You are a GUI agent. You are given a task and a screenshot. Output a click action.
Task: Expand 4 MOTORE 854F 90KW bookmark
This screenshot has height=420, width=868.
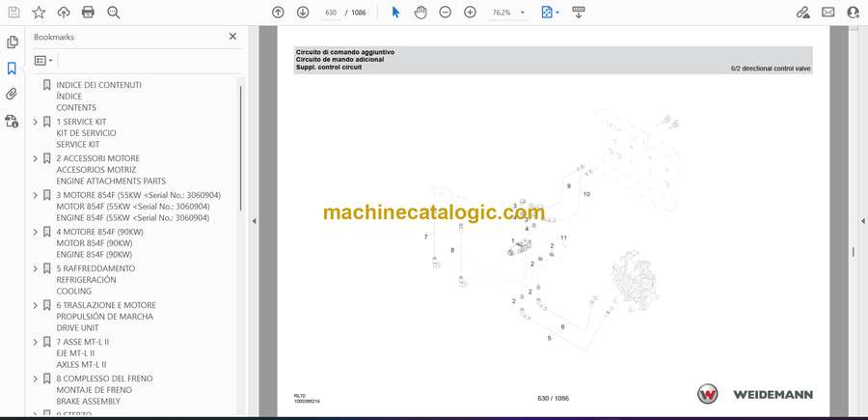point(36,232)
